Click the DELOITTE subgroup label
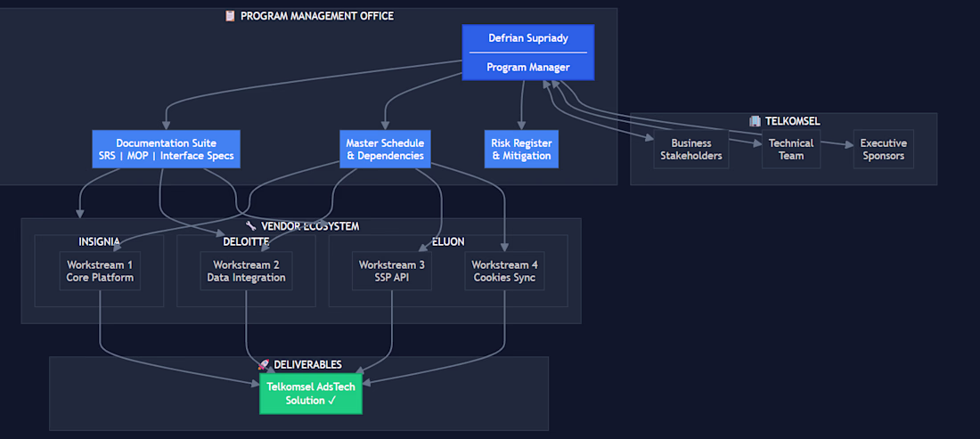 pos(246,241)
